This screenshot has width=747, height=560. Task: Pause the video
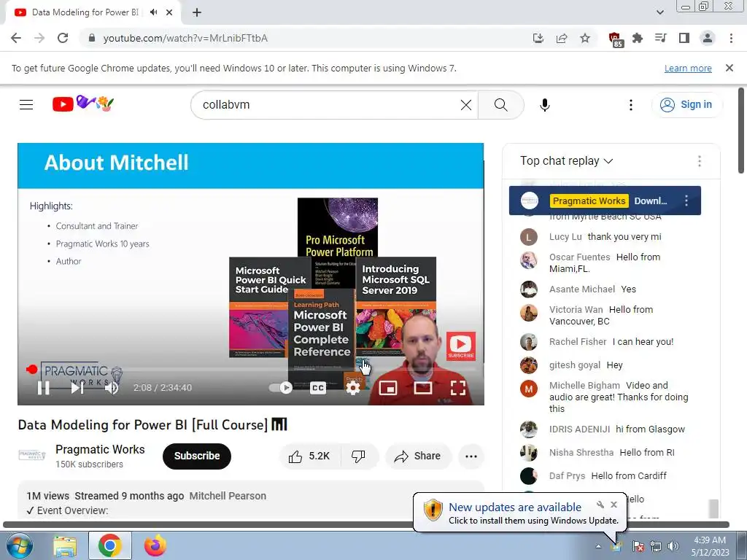pos(44,388)
